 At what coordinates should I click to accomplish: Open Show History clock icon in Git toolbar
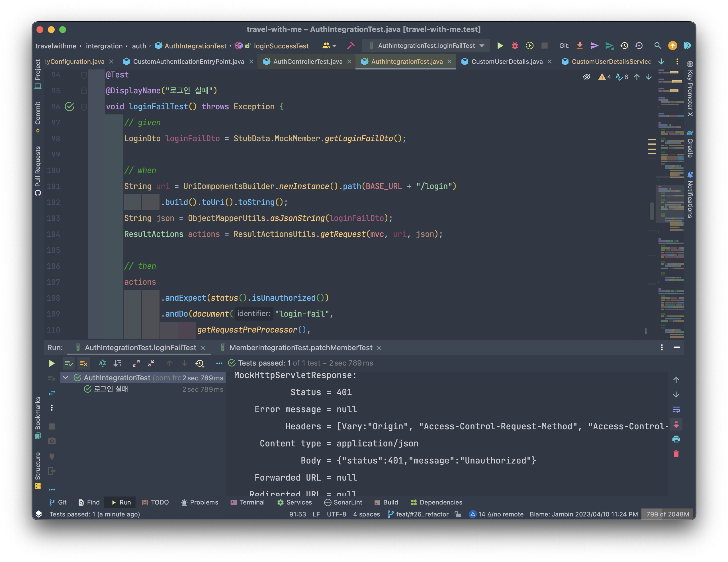tap(624, 46)
